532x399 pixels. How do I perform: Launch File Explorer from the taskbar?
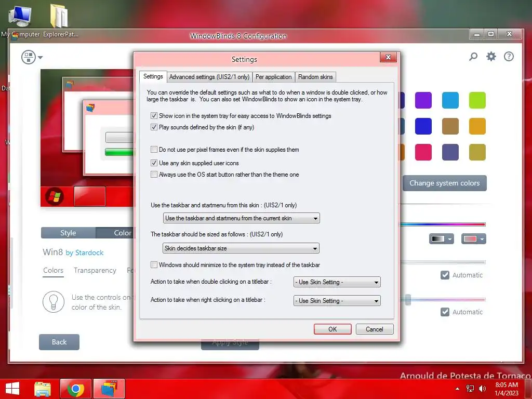pyautogui.click(x=43, y=389)
